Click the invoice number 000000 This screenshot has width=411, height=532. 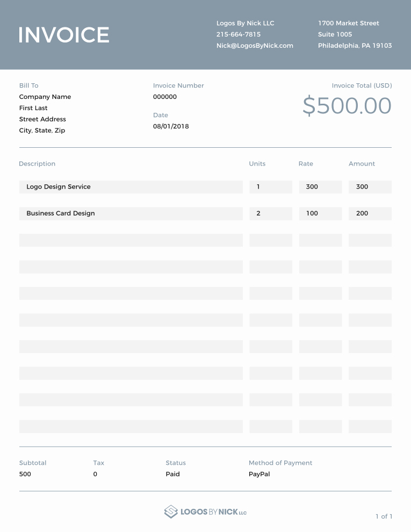(x=165, y=97)
